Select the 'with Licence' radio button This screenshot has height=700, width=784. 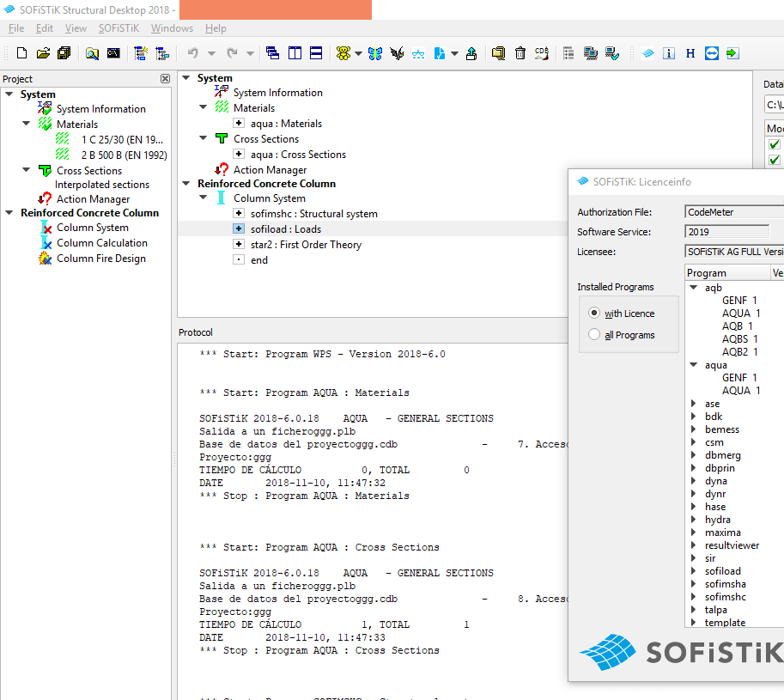pyautogui.click(x=594, y=313)
